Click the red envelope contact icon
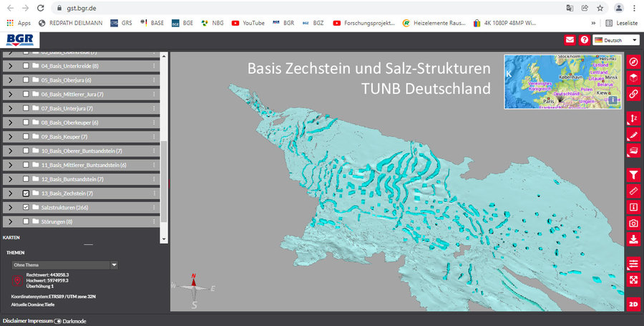The height and width of the screenshot is (326, 644). coord(570,40)
